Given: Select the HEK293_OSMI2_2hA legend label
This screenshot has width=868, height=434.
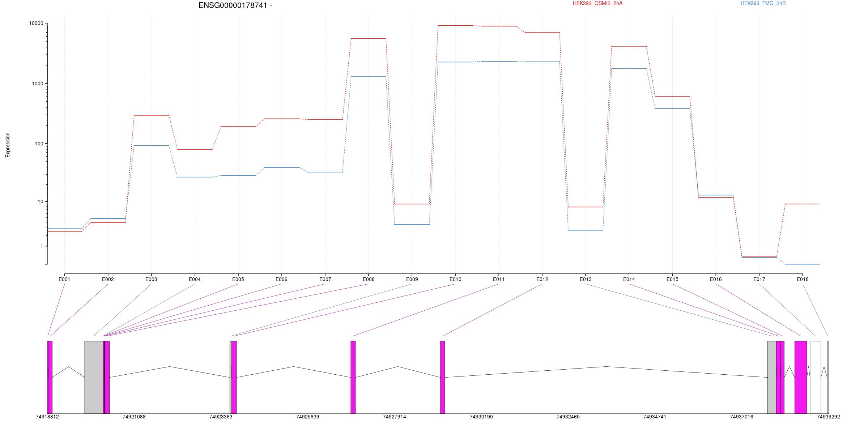Looking at the screenshot, I should click(597, 3).
